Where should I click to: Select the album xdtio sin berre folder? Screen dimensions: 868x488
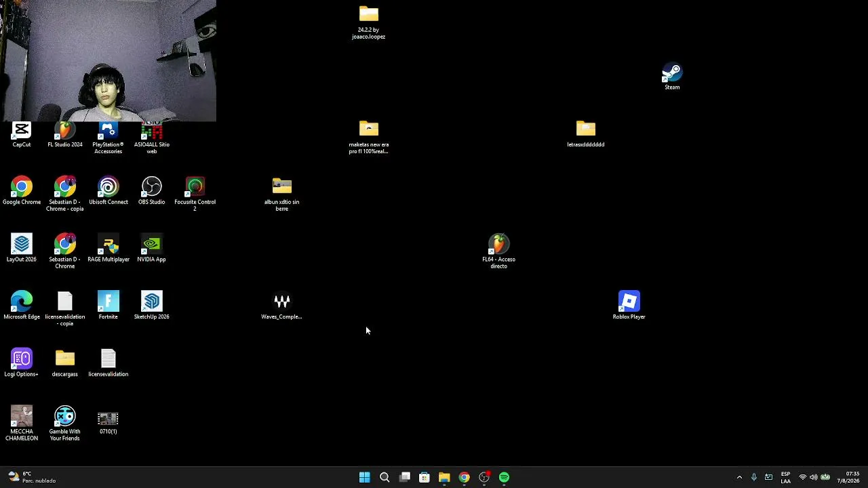282,195
